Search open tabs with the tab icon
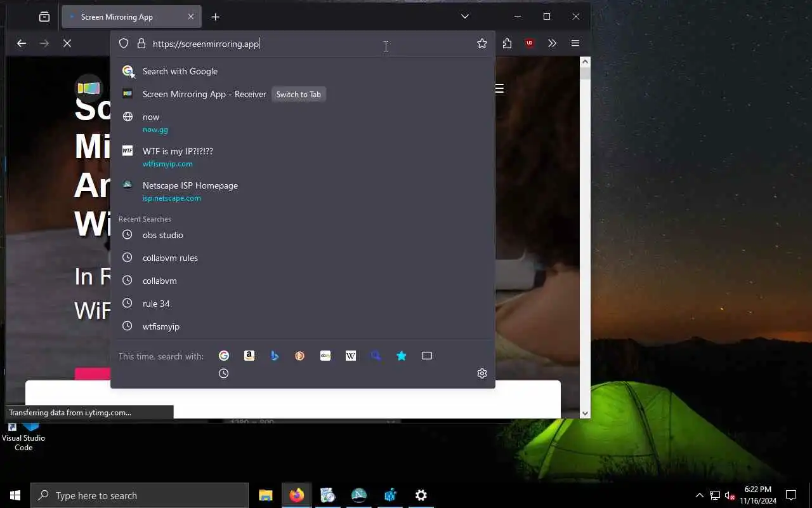 (427, 356)
